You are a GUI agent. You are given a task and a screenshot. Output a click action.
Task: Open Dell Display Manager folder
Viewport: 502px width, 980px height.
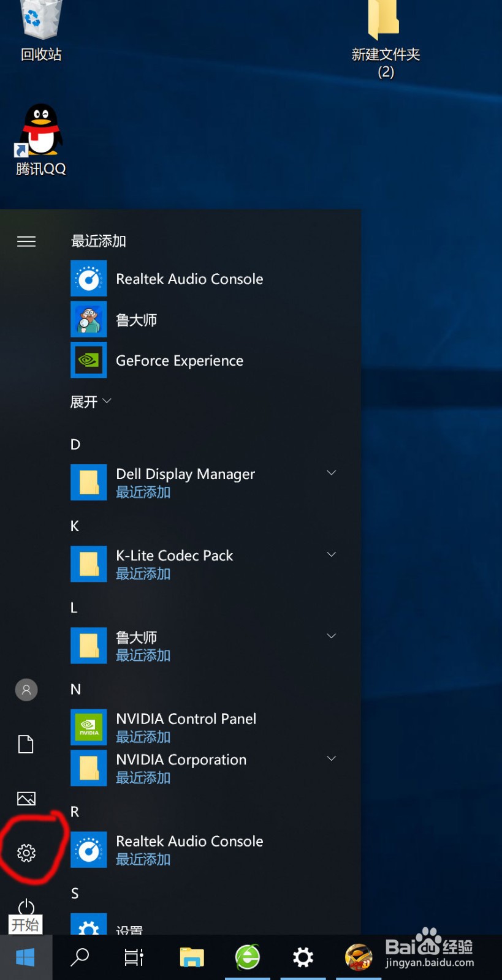202,482
